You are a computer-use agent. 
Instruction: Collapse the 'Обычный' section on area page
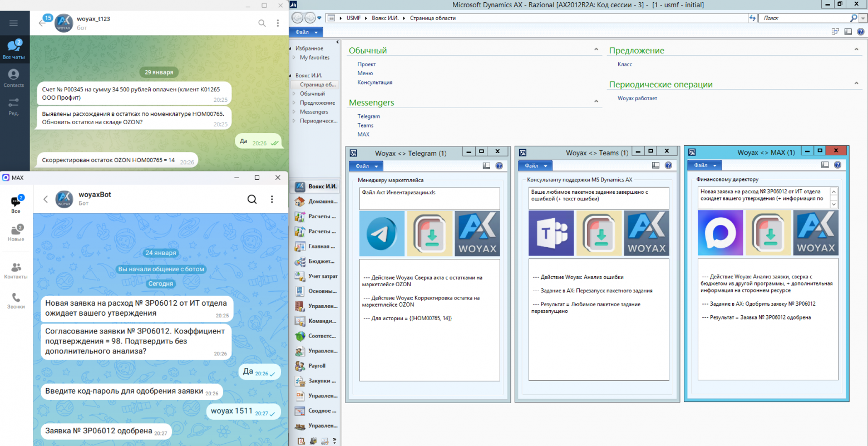point(596,50)
